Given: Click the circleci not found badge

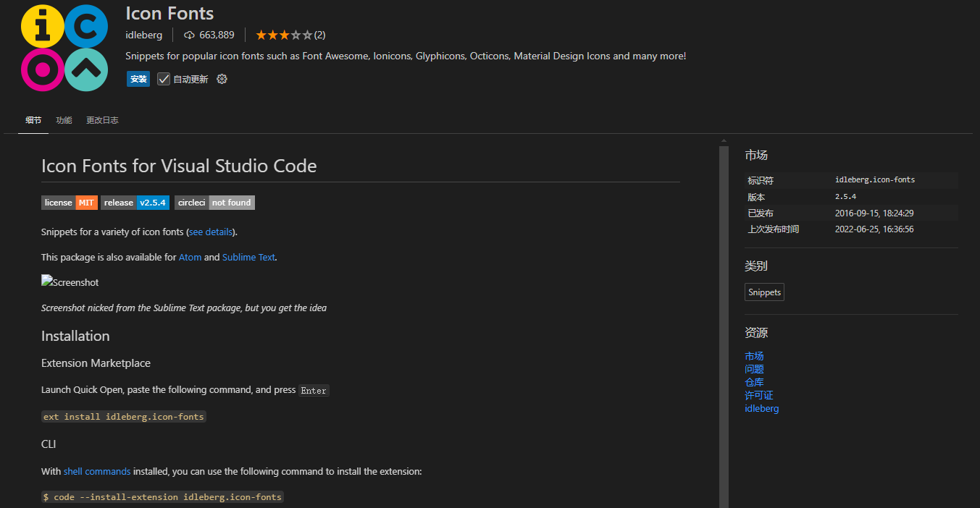Looking at the screenshot, I should coord(214,203).
